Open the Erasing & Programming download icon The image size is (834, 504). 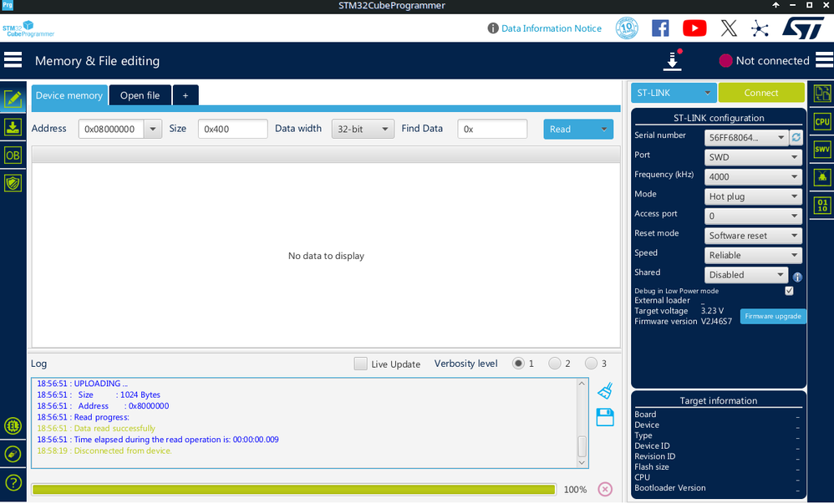(13, 127)
